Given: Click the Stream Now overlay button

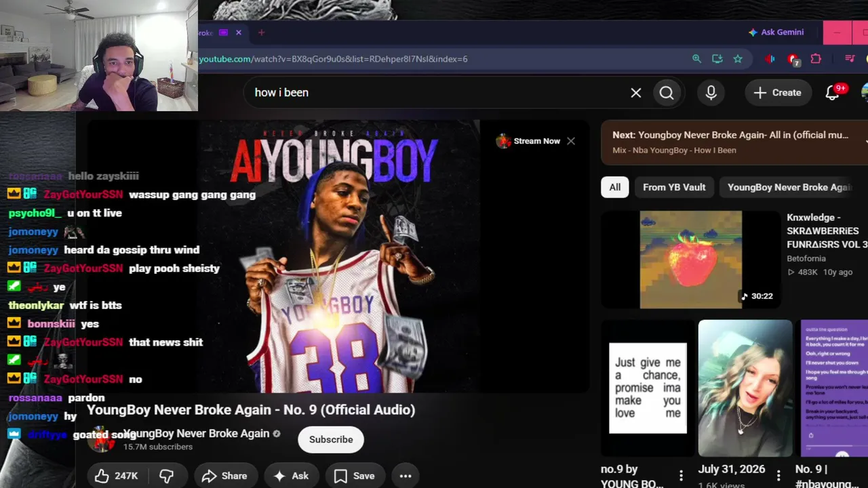Looking at the screenshot, I should coord(528,141).
